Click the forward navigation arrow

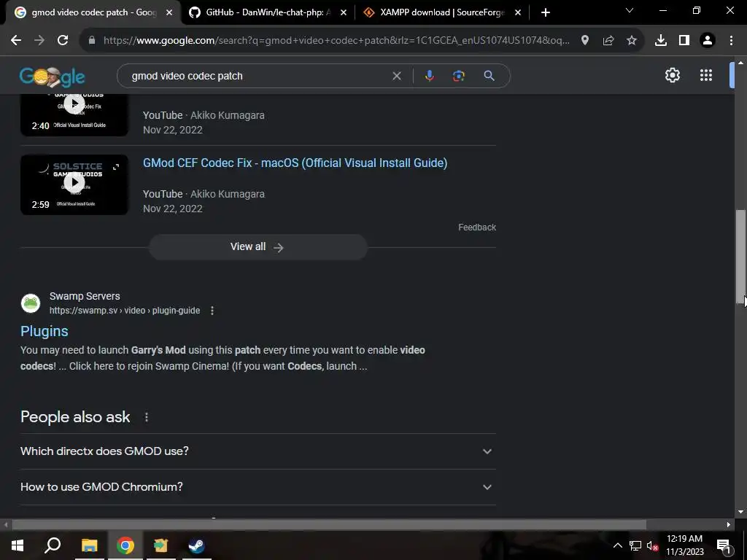click(39, 41)
